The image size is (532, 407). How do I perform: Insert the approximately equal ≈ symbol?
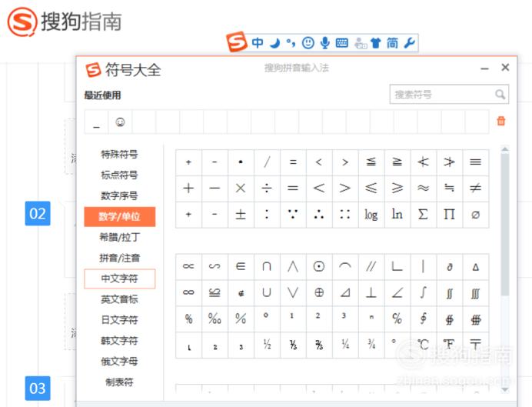(x=423, y=188)
